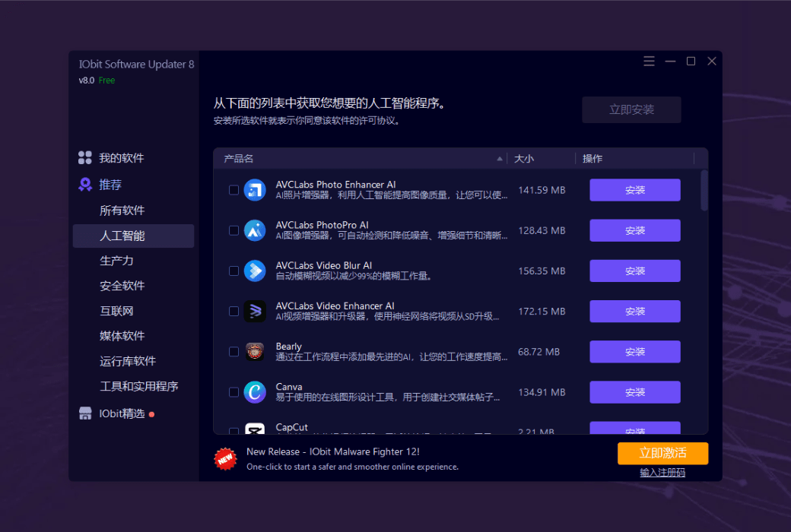Viewport: 791px width, 532px height.
Task: Click New Release IObit Malware Fighter 12 text
Action: tap(333, 452)
